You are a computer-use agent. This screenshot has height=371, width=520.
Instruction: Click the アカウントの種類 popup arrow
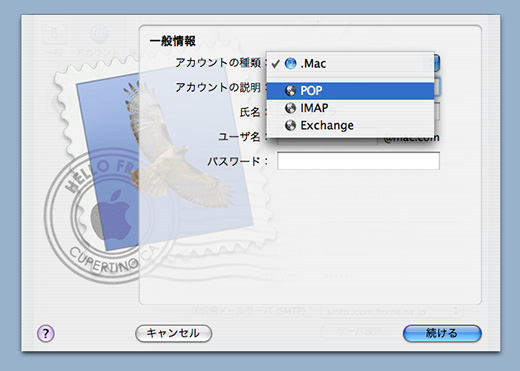pyautogui.click(x=437, y=63)
